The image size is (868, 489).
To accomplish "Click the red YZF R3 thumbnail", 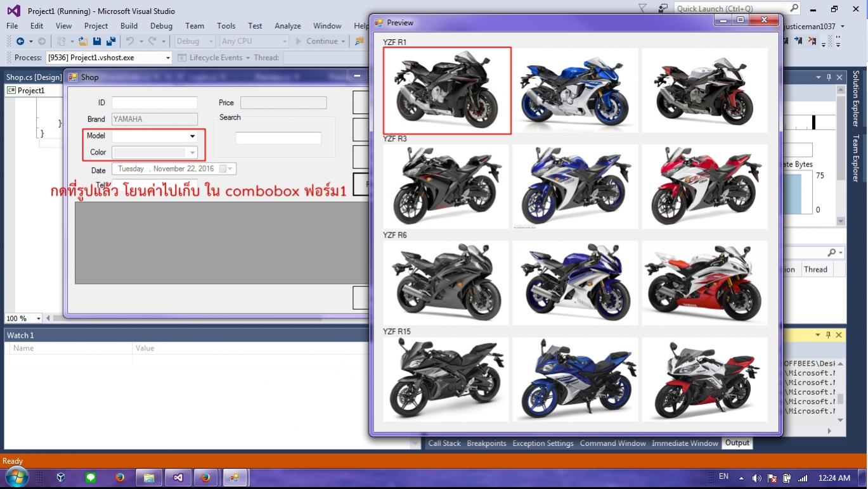I will [x=704, y=186].
